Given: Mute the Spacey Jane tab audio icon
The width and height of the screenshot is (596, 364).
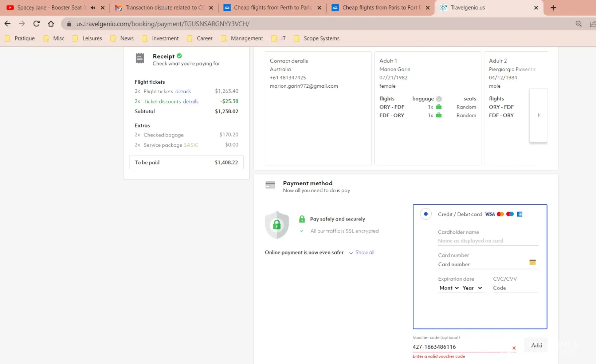Looking at the screenshot, I should coord(93,8).
